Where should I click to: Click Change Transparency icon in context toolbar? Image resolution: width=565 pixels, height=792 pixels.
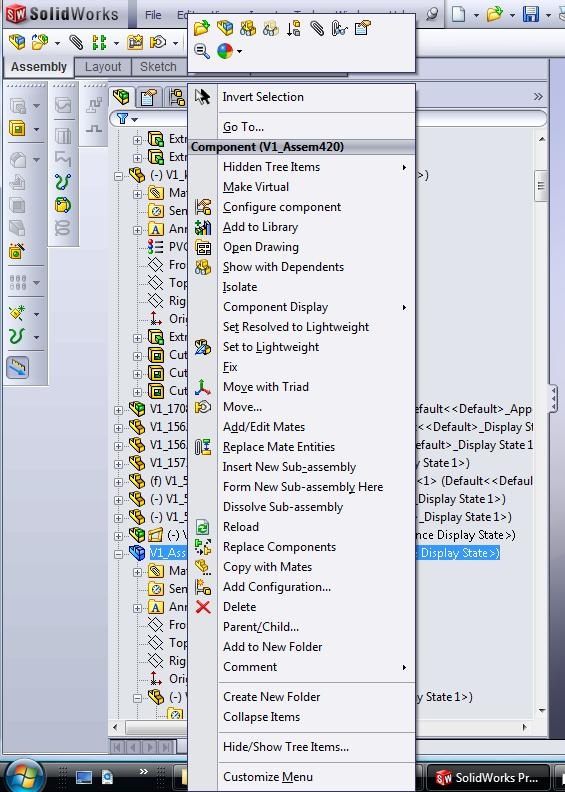271,28
